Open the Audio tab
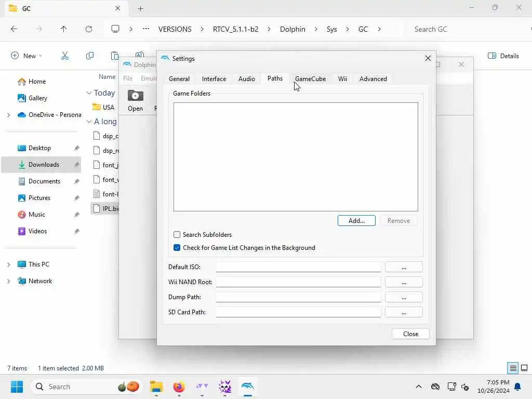Image resolution: width=532 pixels, height=399 pixels. pos(247,79)
